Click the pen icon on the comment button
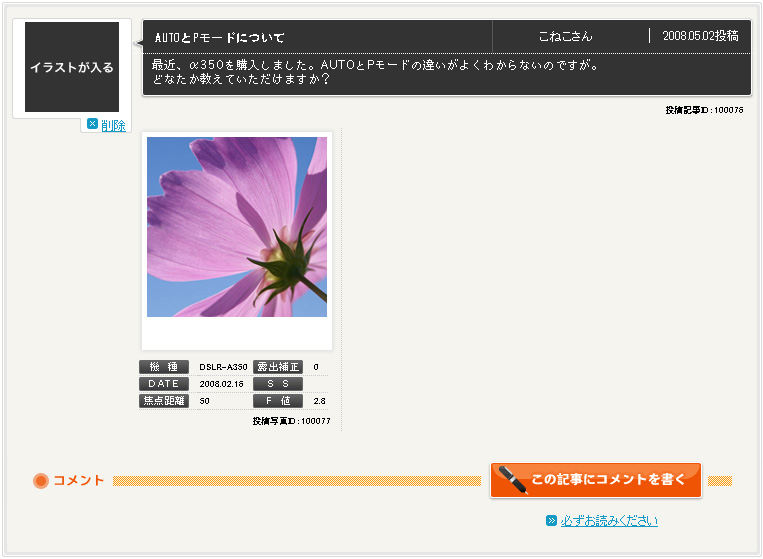Viewport: 763px width, 559px height. click(513, 480)
